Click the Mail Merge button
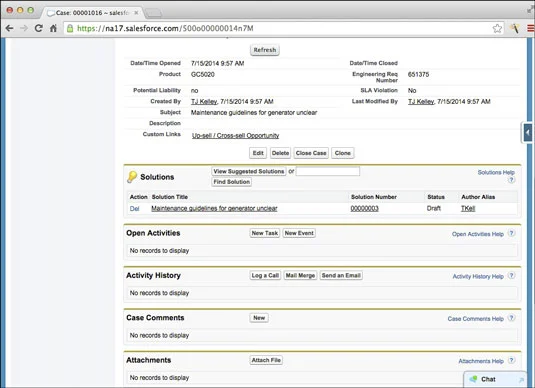 [x=300, y=275]
